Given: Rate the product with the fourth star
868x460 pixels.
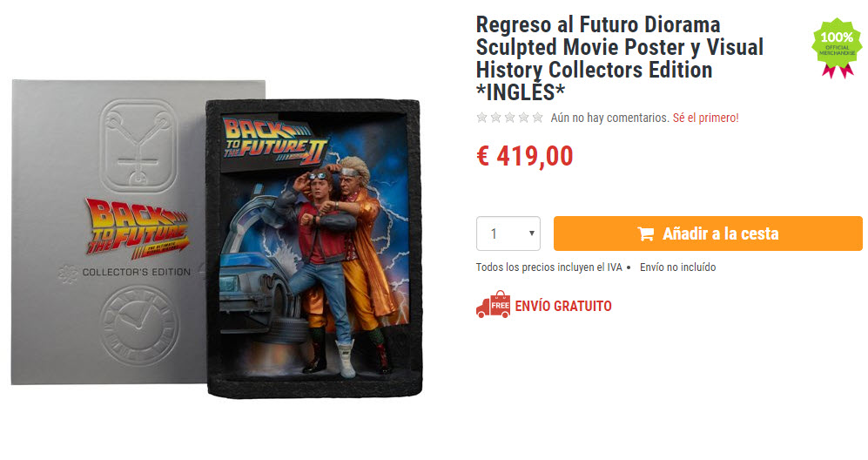Looking at the screenshot, I should [524, 118].
